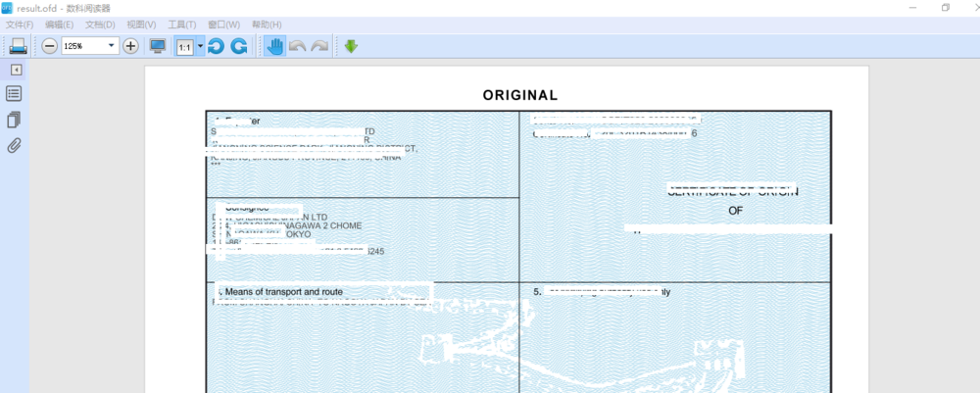Show the outline list panel
Screen dimensions: 980x393
pyautogui.click(x=15, y=93)
